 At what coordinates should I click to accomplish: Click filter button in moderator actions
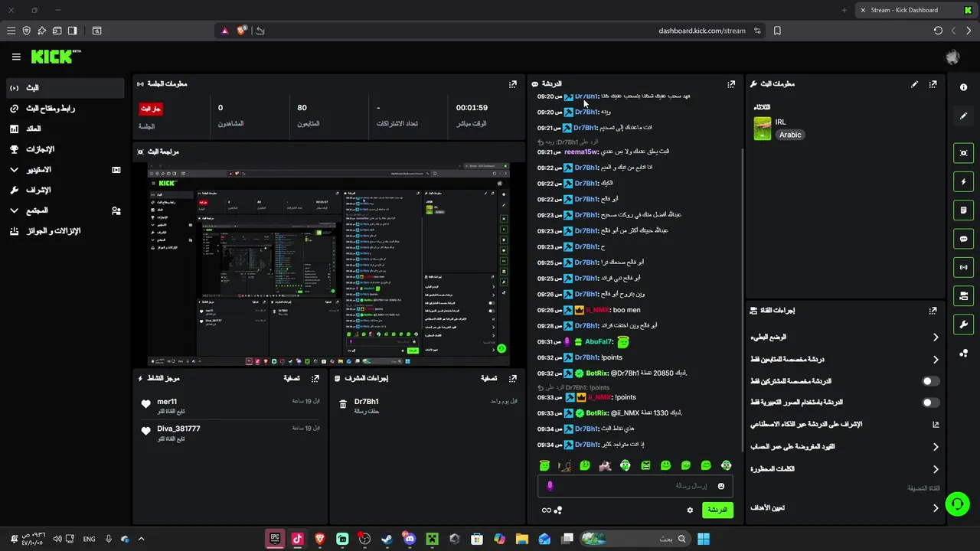pos(489,378)
